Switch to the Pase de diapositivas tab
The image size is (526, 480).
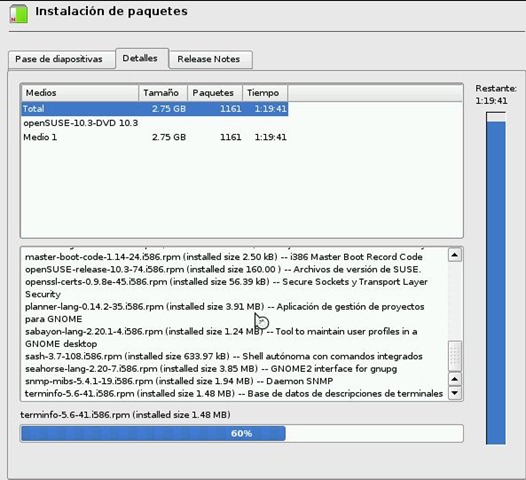point(61,59)
